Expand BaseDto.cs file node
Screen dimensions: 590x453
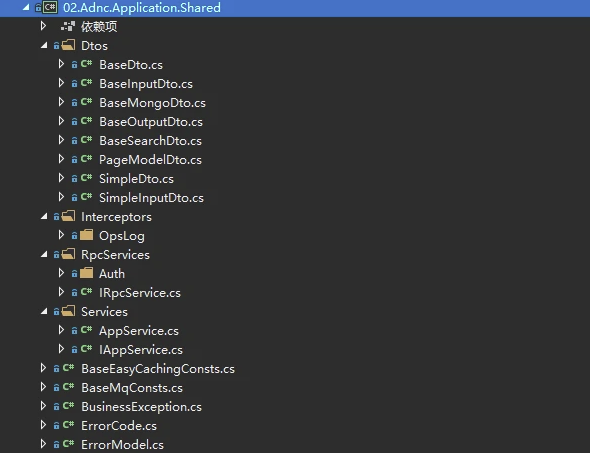coord(61,64)
